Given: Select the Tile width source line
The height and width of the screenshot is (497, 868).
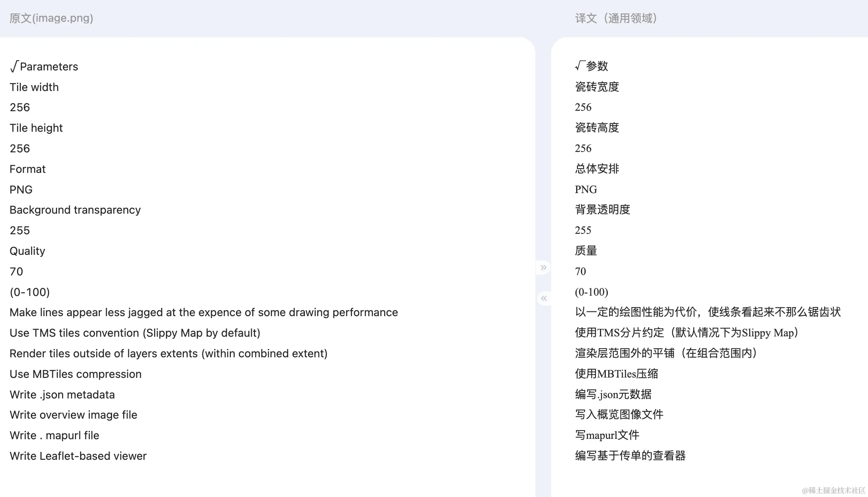Looking at the screenshot, I should 34,87.
